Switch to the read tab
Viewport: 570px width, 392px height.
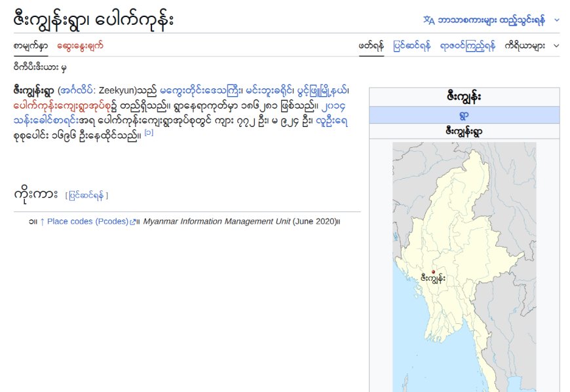point(371,46)
